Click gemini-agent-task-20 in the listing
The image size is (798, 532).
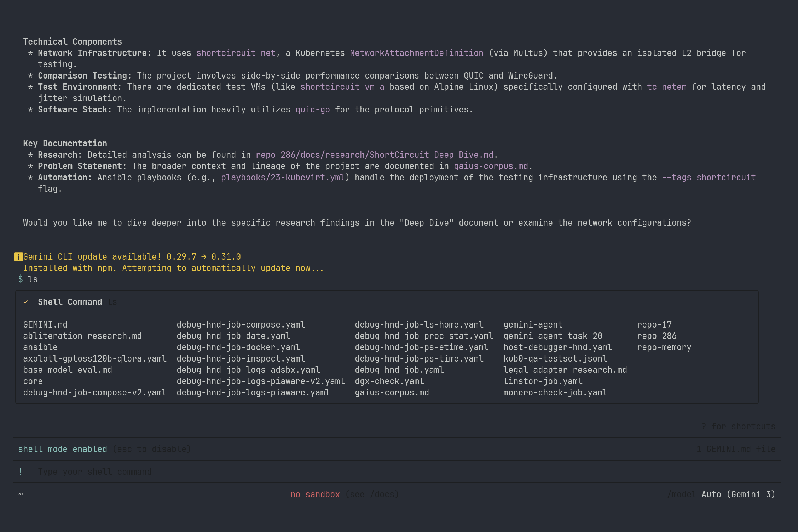pos(553,336)
